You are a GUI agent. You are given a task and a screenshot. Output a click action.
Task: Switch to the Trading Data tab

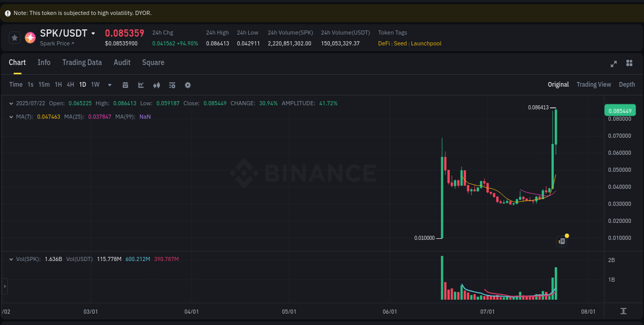point(82,62)
